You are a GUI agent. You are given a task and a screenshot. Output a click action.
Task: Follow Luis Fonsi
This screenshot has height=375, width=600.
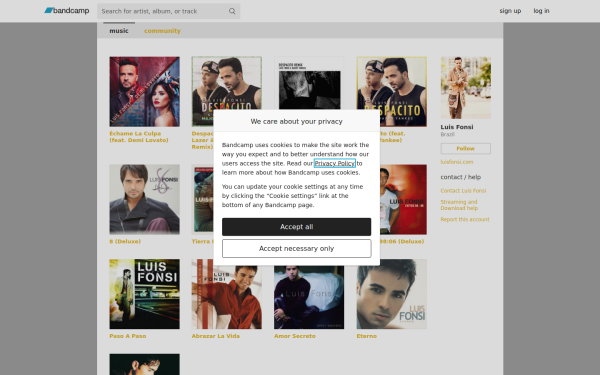coord(465,148)
